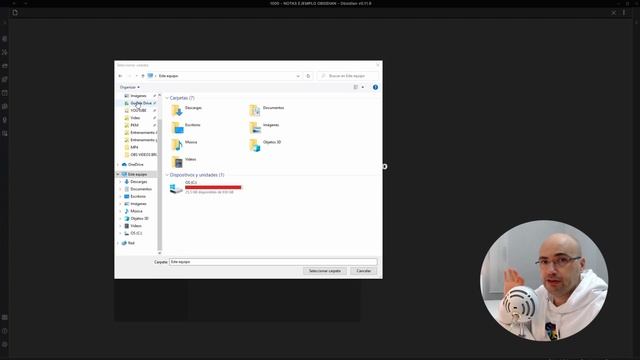Select the Escritorio folder icon in main pane
The width and height of the screenshot is (640, 360).
(x=177, y=127)
